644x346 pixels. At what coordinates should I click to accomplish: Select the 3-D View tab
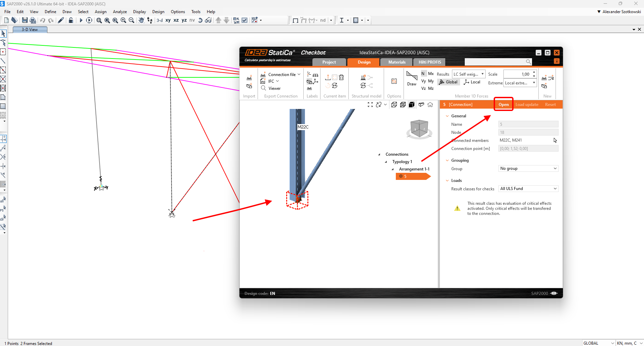coord(30,30)
